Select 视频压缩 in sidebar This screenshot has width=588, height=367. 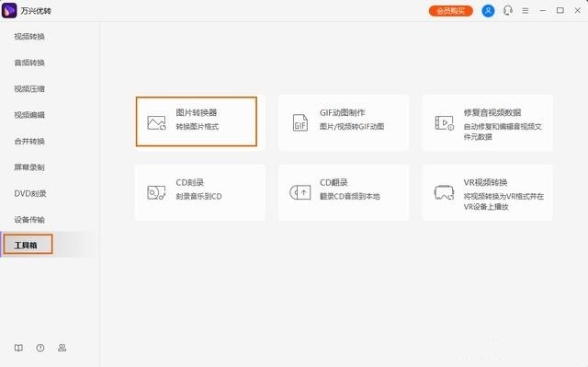(29, 89)
